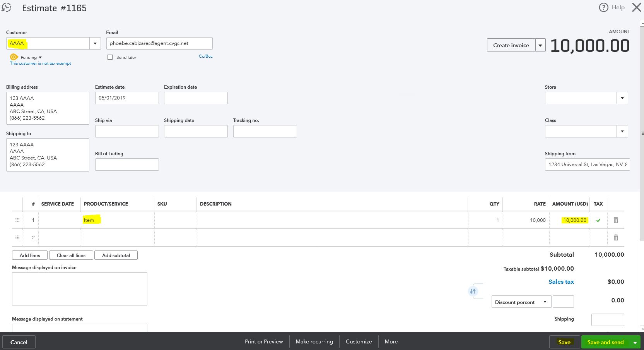Delete line 1 using its trash icon

[616, 220]
